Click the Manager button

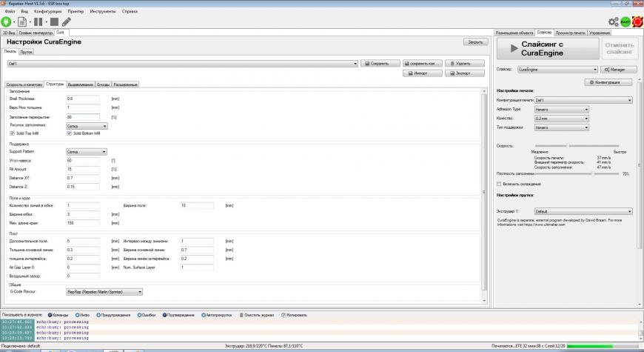[619, 70]
